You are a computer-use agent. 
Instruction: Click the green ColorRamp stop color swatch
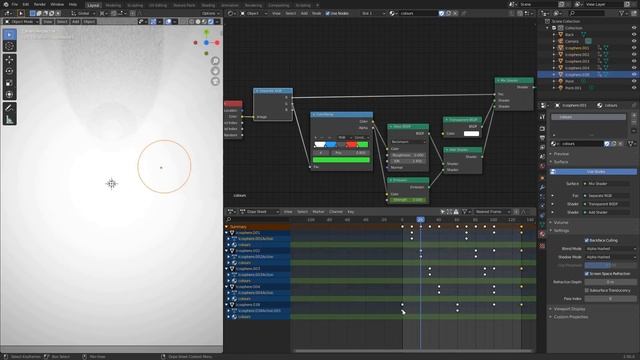coord(341,160)
